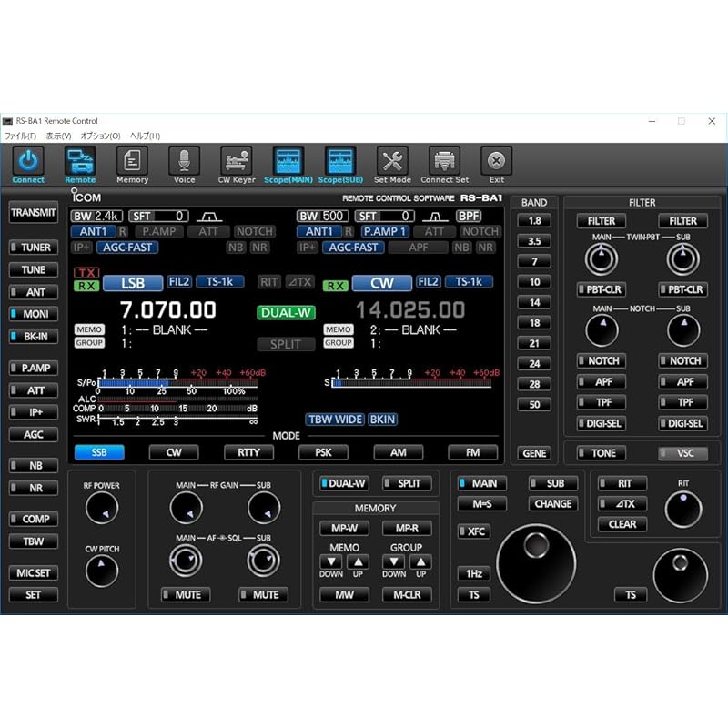Open 表示(V) menu
The image size is (728, 728).
click(58, 136)
